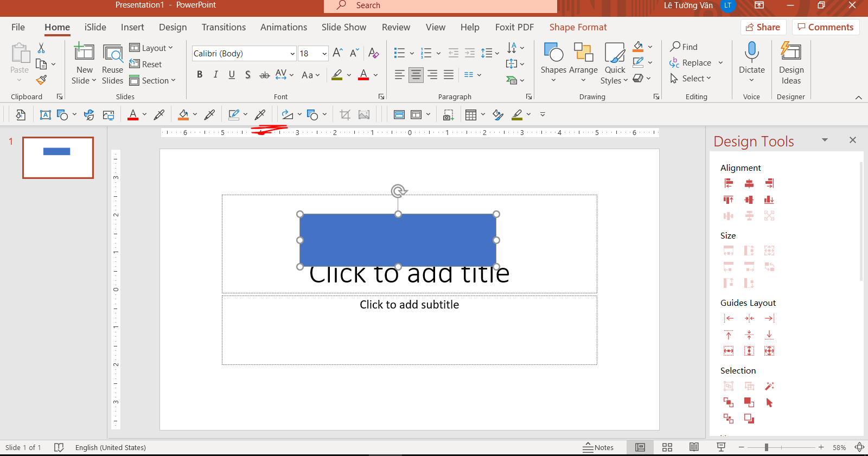Select slide 1 thumbnail
The width and height of the screenshot is (868, 456).
click(58, 158)
